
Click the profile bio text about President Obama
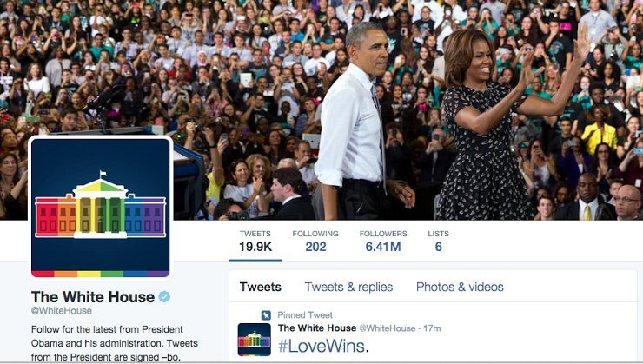click(115, 343)
